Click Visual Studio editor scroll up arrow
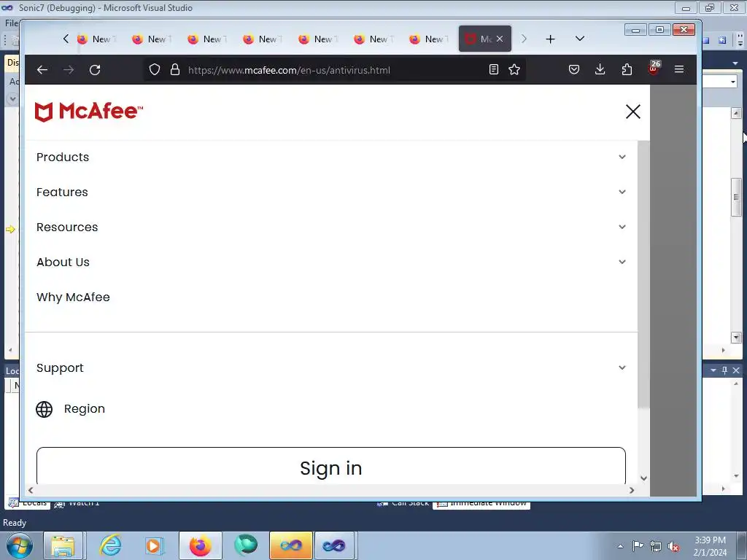747x560 pixels. tap(736, 113)
